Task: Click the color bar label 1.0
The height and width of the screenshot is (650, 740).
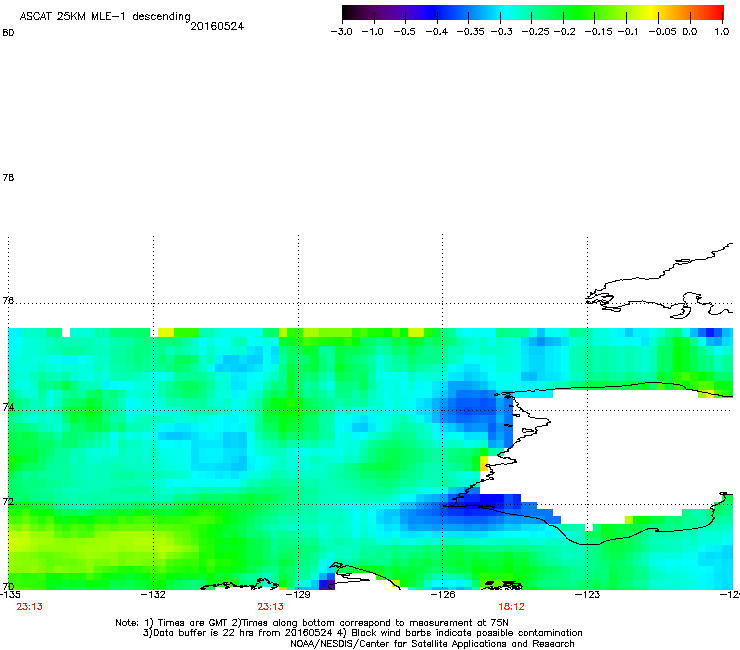Action: point(722,32)
